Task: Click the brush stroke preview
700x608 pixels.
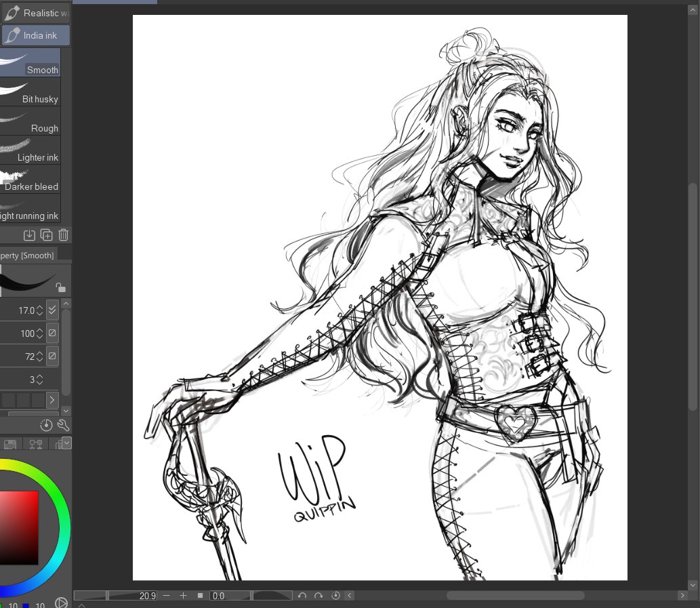Action: 28,281
